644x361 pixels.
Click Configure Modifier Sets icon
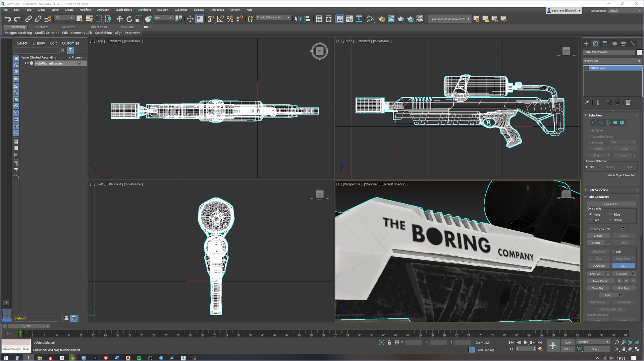click(629, 102)
